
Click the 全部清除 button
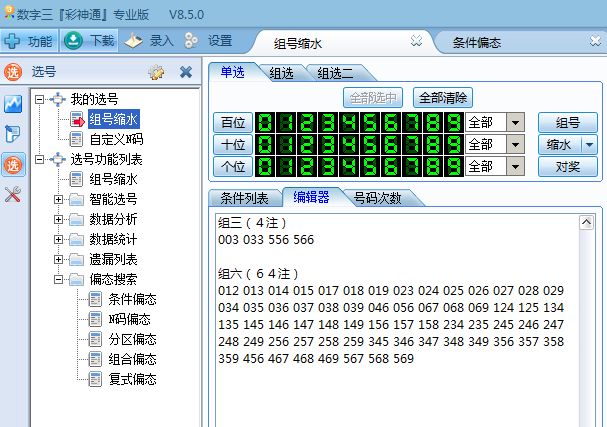click(443, 98)
